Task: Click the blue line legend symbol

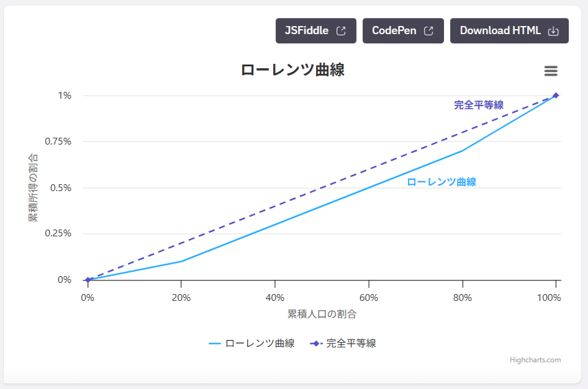Action: (215, 343)
